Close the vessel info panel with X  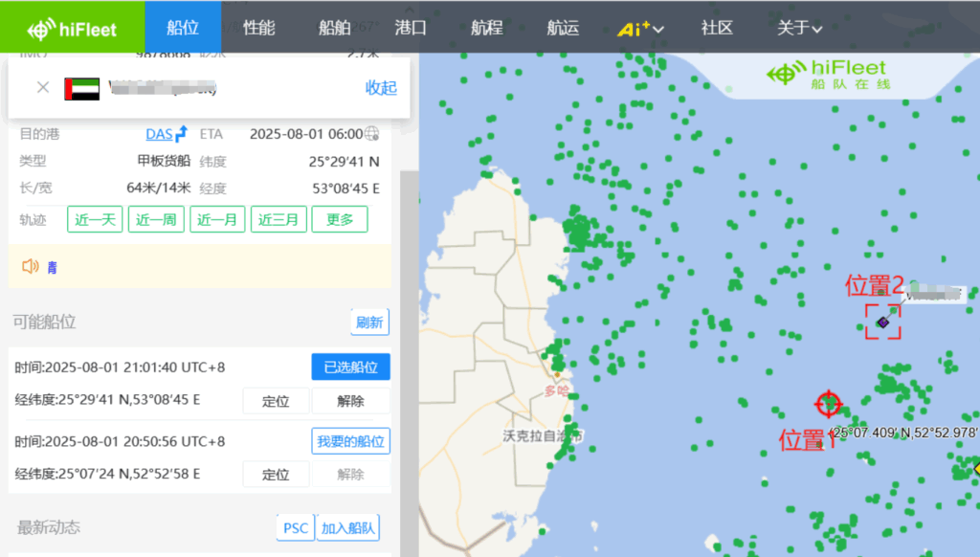pos(43,87)
